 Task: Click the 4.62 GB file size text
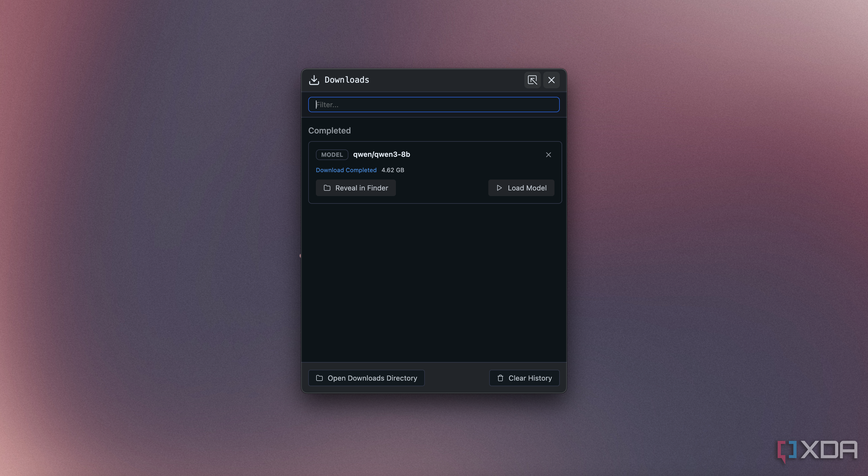pyautogui.click(x=393, y=170)
